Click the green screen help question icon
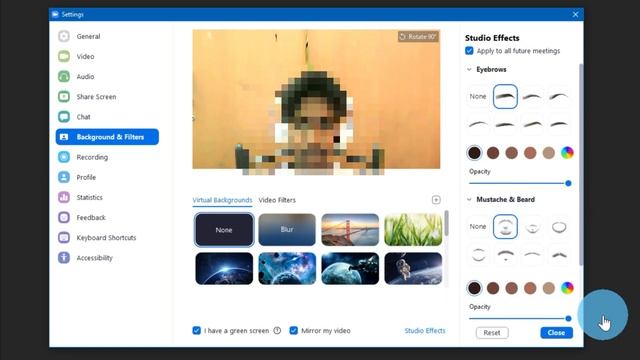 [x=277, y=331]
